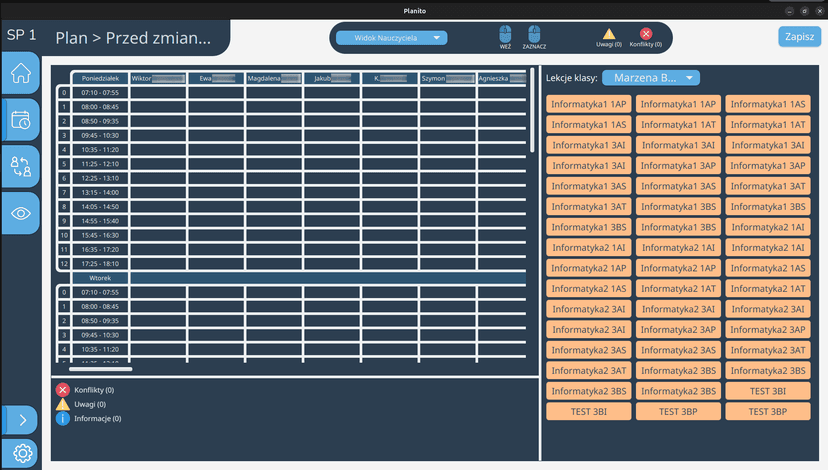The image size is (828, 470).
Task: Click the timetable vertical scrollbar
Action: [532, 110]
